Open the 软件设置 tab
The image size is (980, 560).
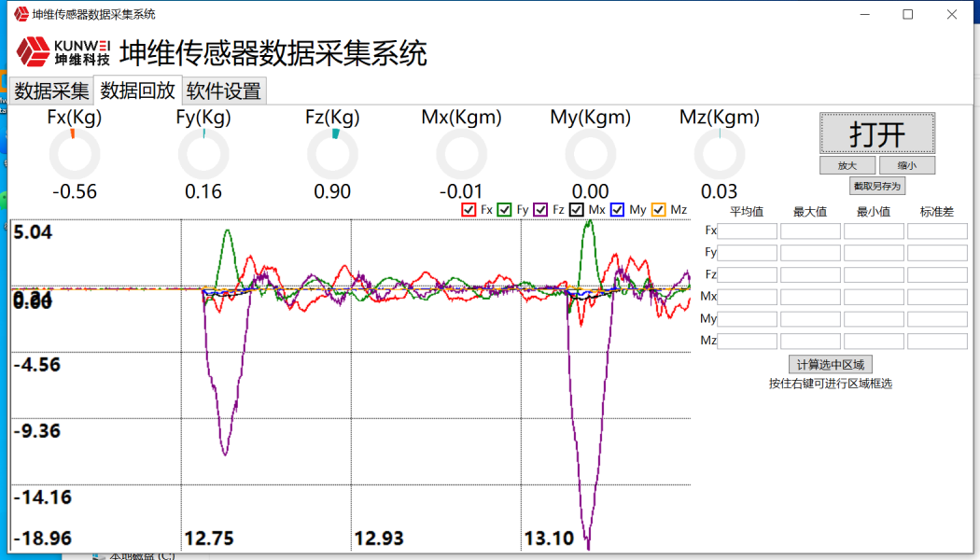[224, 91]
